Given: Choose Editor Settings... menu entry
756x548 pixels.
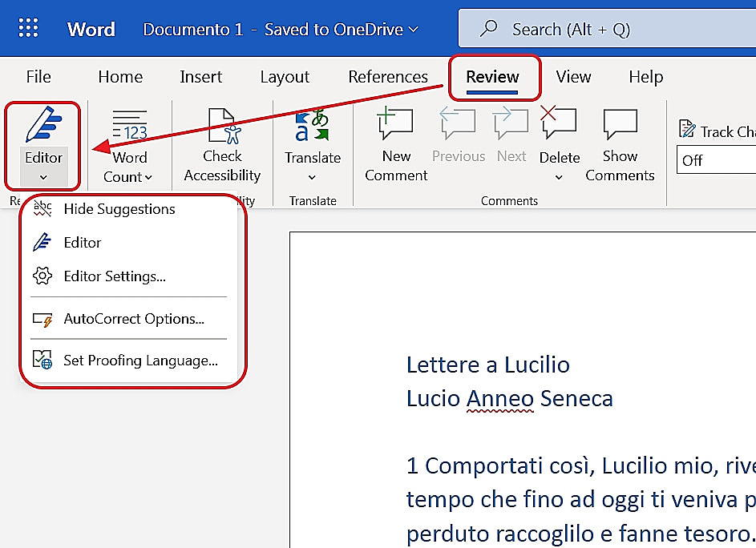Looking at the screenshot, I should coord(129,276).
